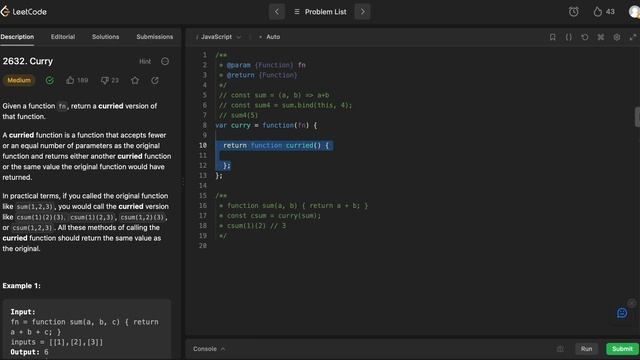
Task: Open editor settings gear
Action: click(617, 37)
